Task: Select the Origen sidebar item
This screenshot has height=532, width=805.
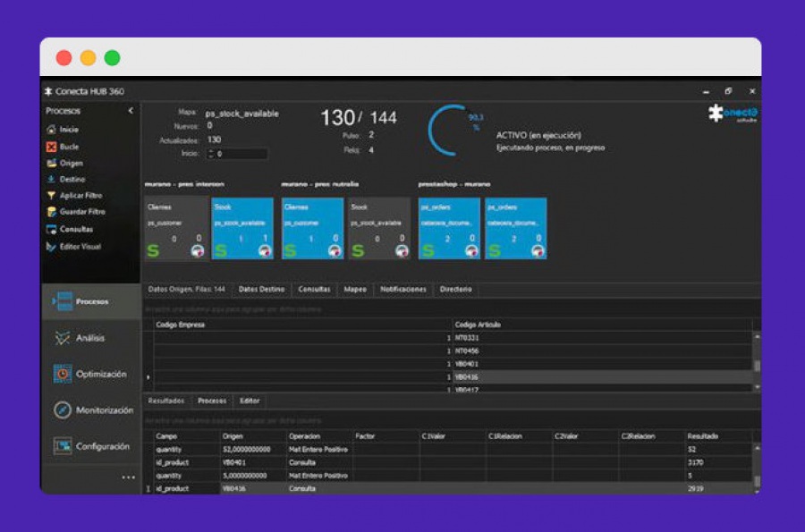Action: click(x=64, y=163)
